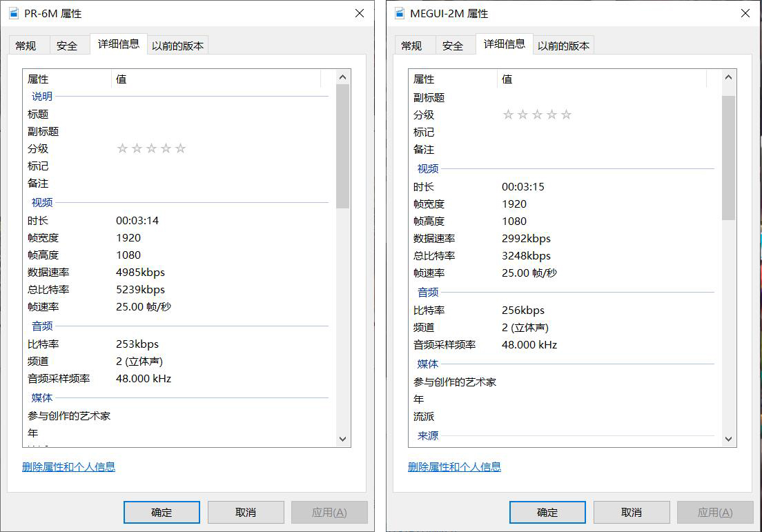Open the 常规 tab in MEGUI-2M
Viewport: 762px width, 532px height.
[x=413, y=45]
